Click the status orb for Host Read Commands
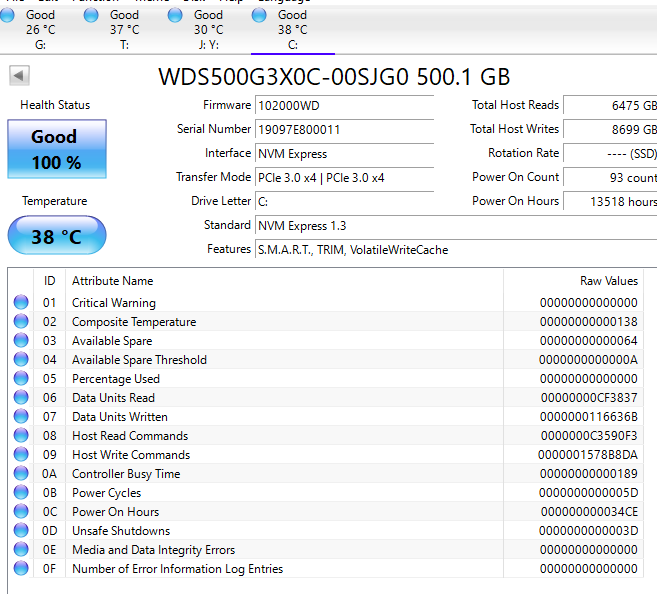Image resolution: width=657 pixels, height=594 pixels. tap(21, 435)
